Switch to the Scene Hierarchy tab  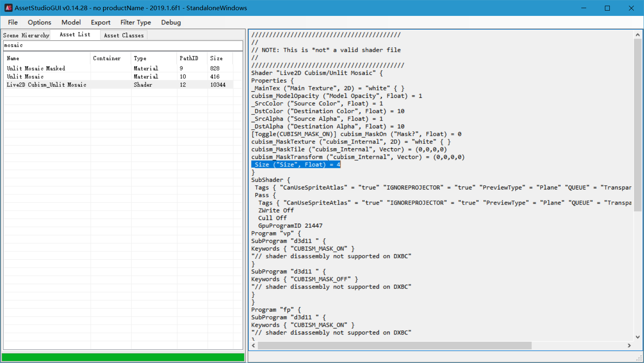point(26,35)
